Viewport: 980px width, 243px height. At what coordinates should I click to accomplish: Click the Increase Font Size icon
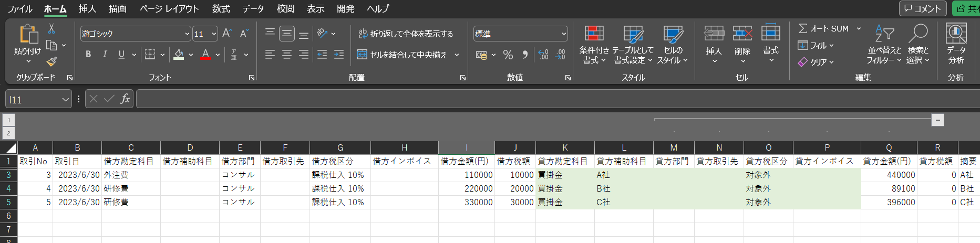coord(227,34)
